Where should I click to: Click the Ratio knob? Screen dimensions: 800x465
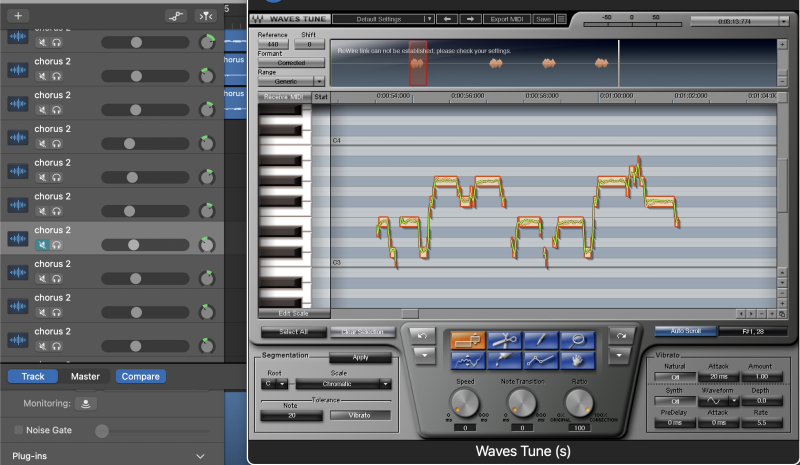[579, 402]
